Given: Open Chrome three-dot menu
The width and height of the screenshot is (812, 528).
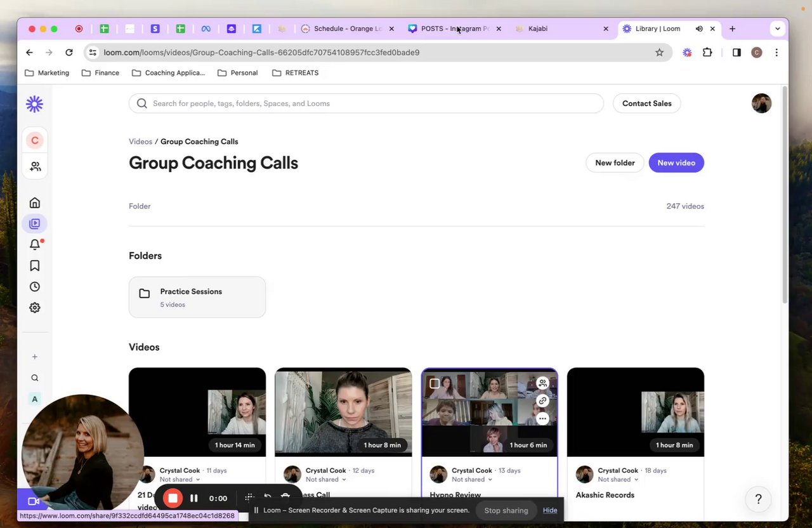Looking at the screenshot, I should point(776,53).
